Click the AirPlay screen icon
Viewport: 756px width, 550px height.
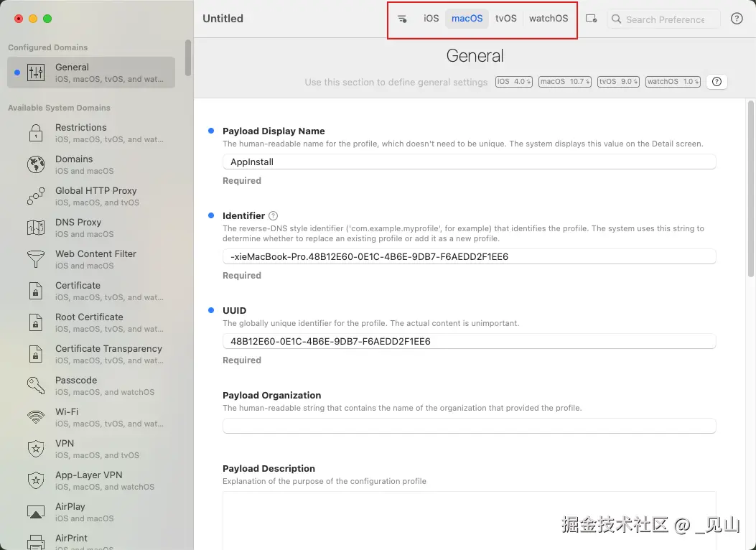click(36, 512)
